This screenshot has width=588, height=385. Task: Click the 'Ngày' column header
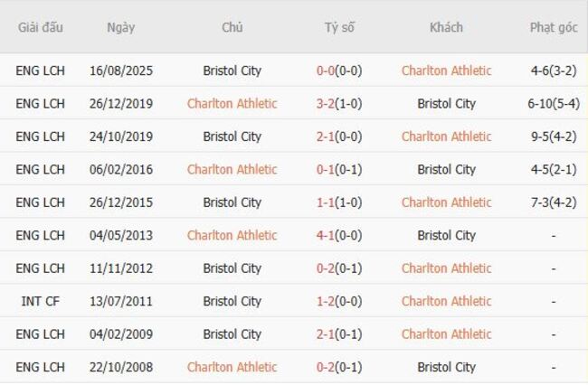pos(120,27)
